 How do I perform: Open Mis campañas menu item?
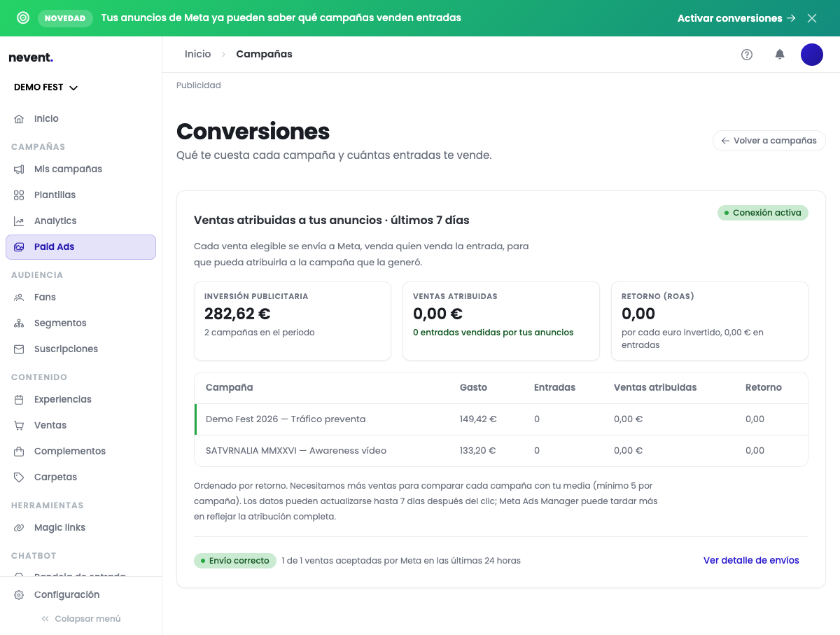[80, 169]
